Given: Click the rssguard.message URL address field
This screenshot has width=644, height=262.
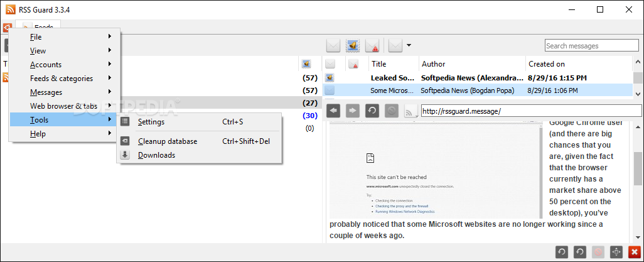Looking at the screenshot, I should point(531,111).
